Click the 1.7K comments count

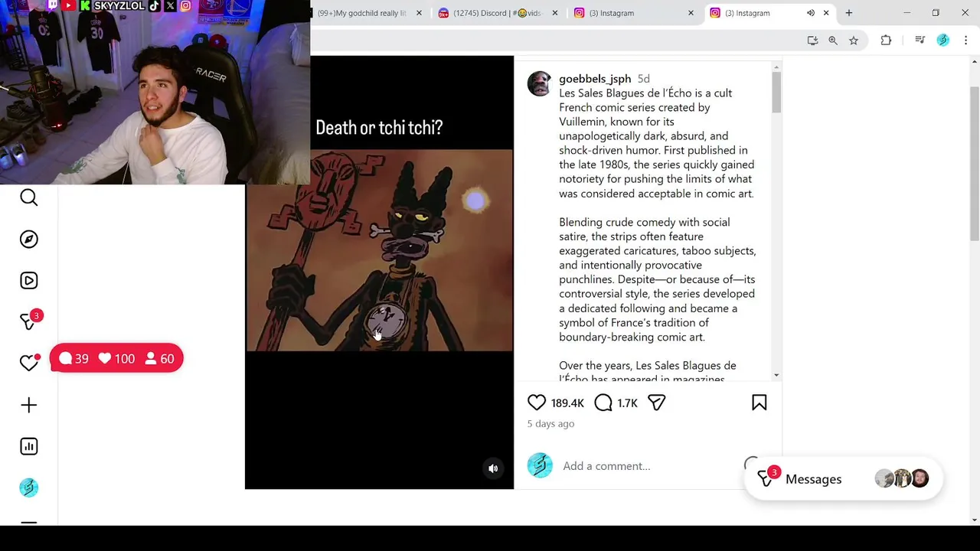click(x=627, y=403)
